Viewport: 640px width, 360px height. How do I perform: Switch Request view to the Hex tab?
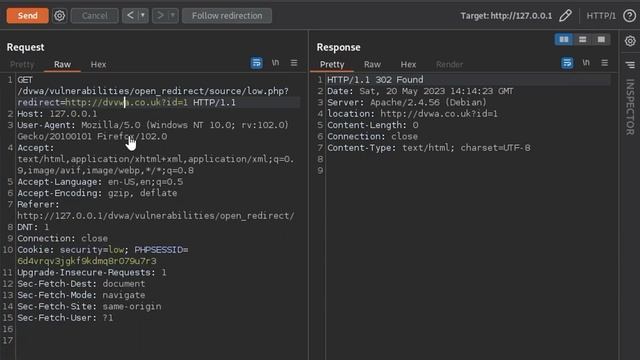[98, 64]
